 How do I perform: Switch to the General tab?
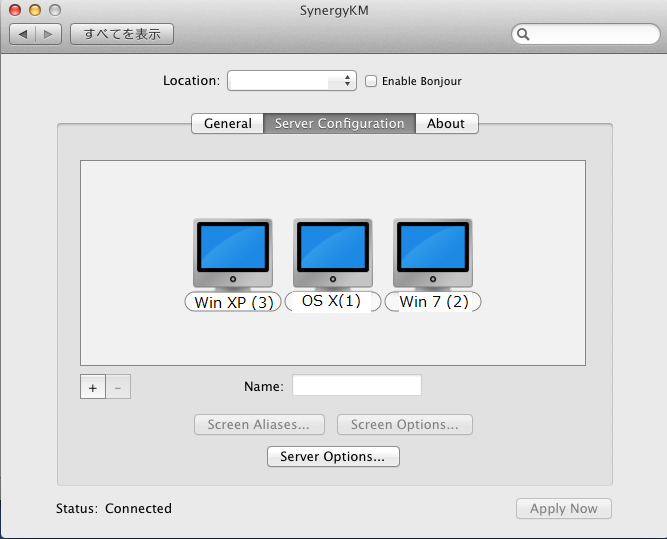tap(228, 123)
